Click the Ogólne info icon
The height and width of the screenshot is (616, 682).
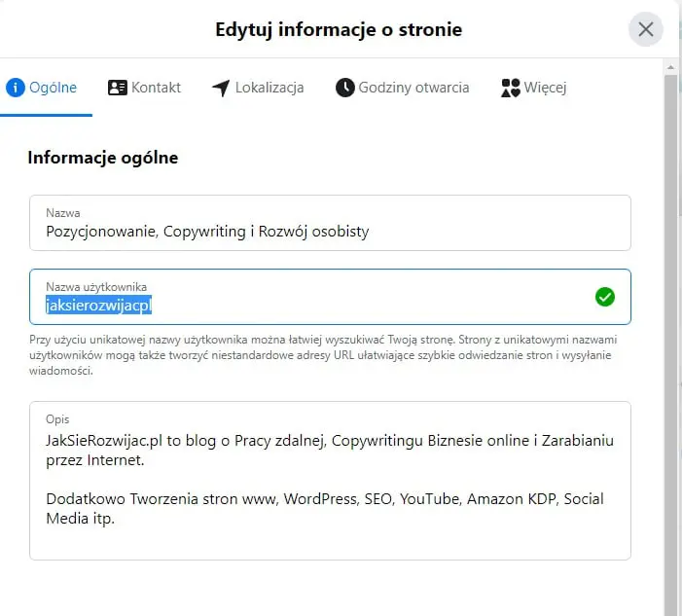(16, 88)
